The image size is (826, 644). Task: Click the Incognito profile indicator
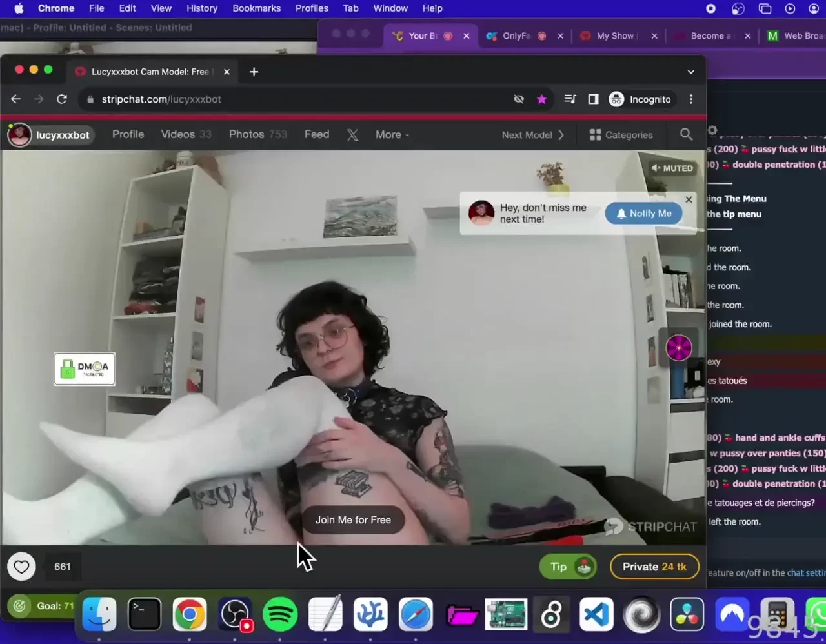[x=640, y=99]
